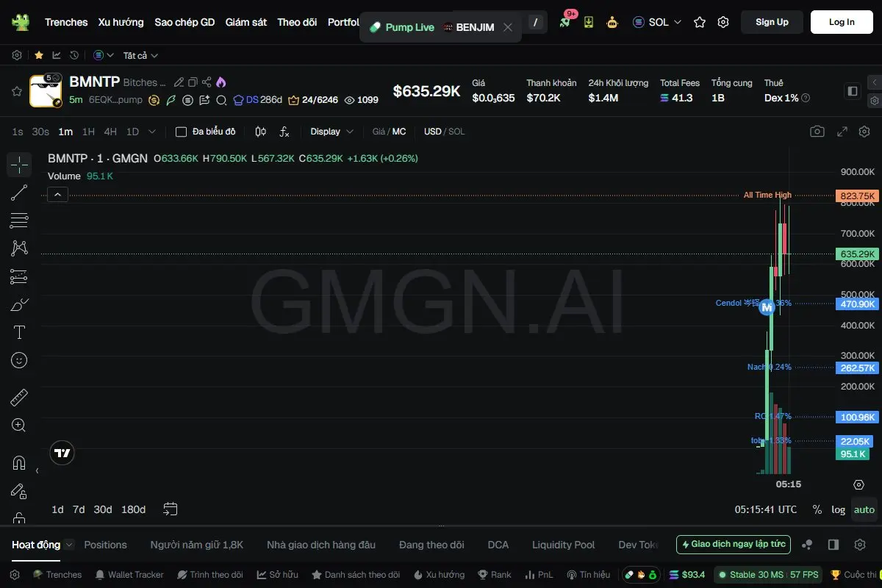Open the candlestick chart type selector

260,132
